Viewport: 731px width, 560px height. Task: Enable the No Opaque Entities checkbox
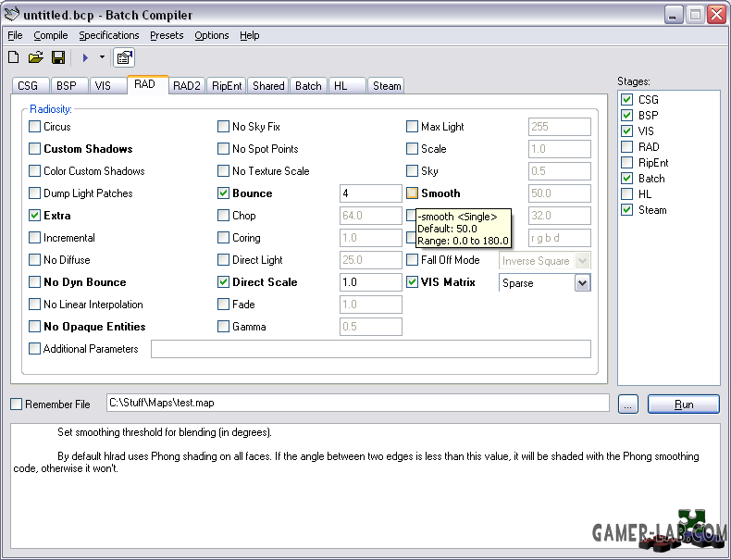[34, 327]
